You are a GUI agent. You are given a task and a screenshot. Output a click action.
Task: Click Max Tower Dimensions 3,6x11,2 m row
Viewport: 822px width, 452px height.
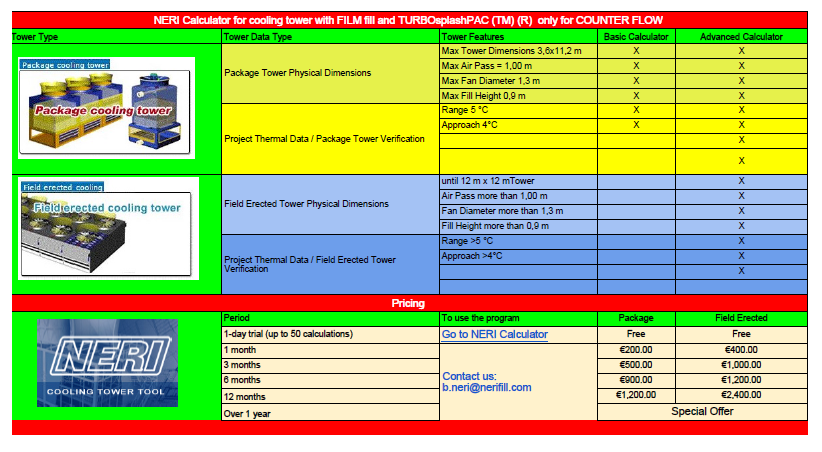(518, 51)
